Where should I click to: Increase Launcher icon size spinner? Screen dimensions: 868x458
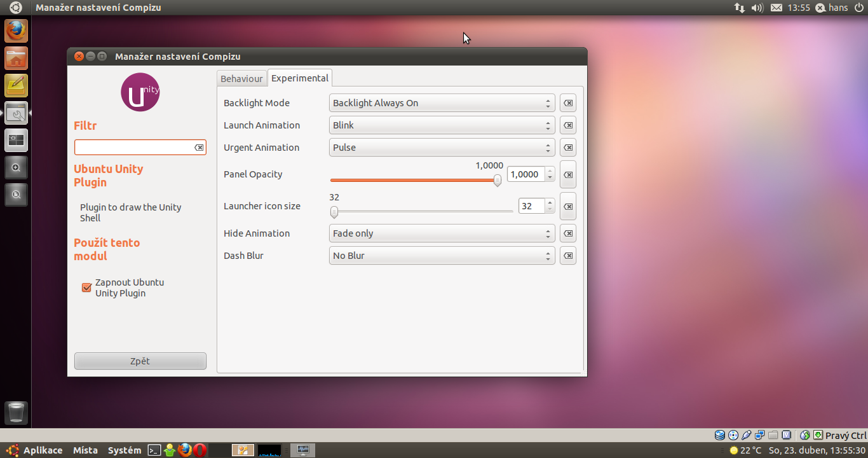pyautogui.click(x=550, y=202)
